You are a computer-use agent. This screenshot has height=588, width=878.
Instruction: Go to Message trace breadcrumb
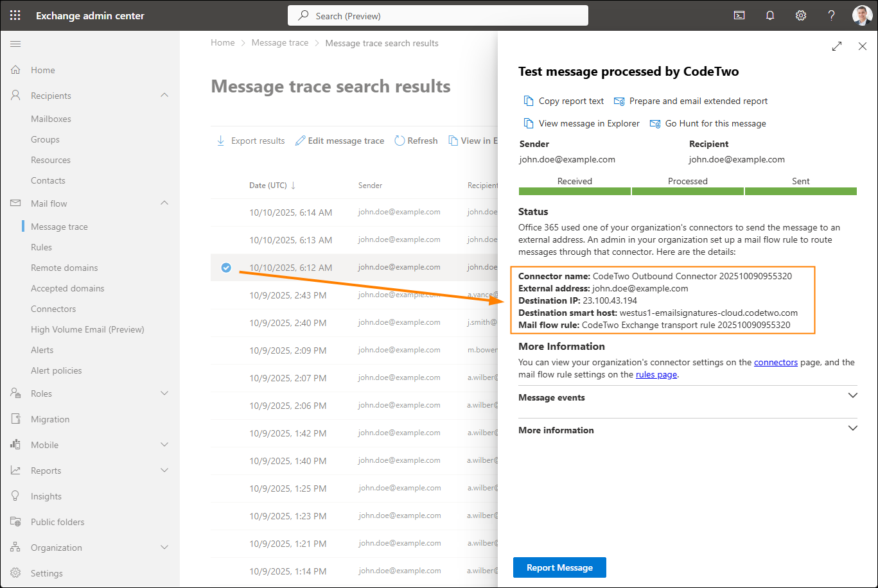point(280,43)
